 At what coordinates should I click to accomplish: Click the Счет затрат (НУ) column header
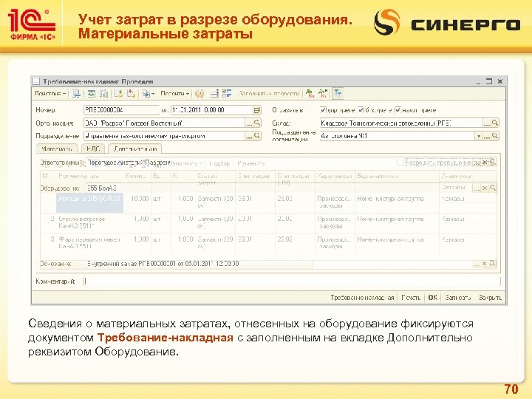[x=295, y=180]
